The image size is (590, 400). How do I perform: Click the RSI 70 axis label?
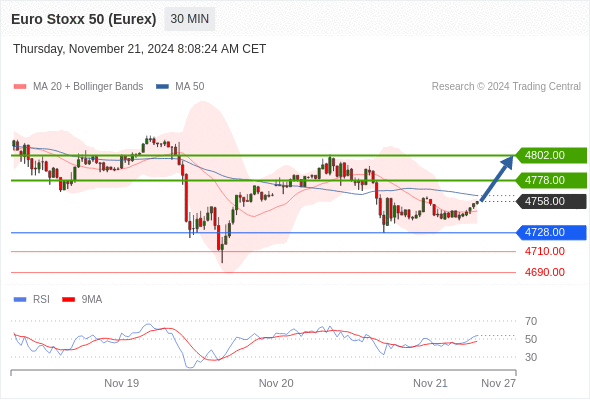tap(531, 321)
